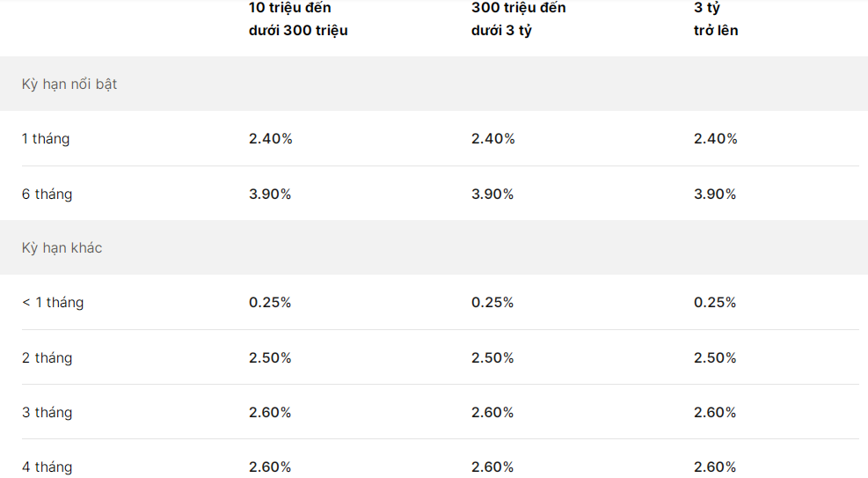Click the 'Kỳ hạn nổi bật' section row
868x478 pixels.
[69, 85]
